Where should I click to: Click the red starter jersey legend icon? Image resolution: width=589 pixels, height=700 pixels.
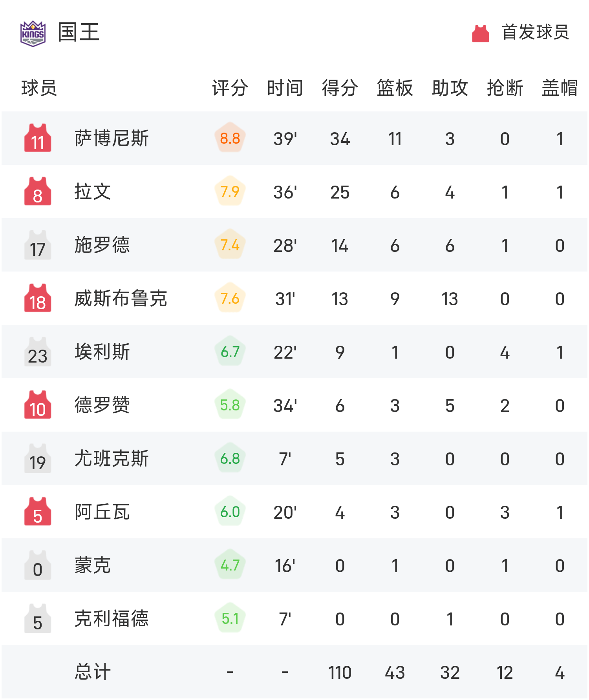[480, 33]
